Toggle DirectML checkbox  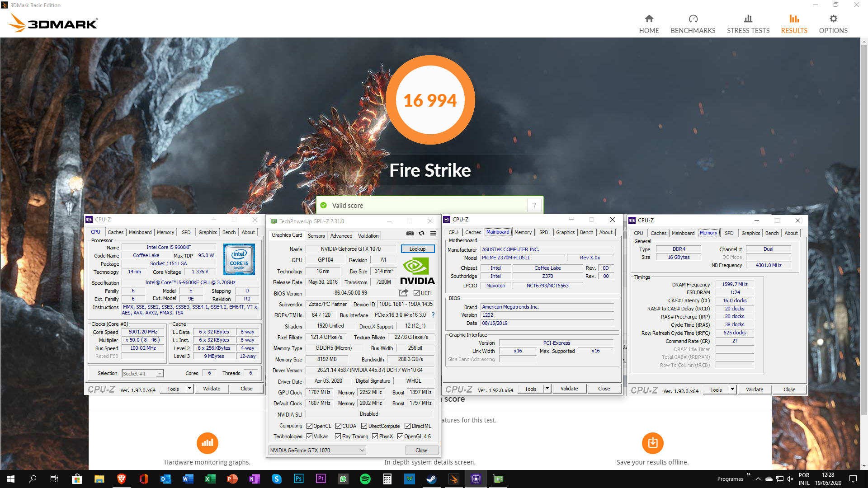point(407,426)
